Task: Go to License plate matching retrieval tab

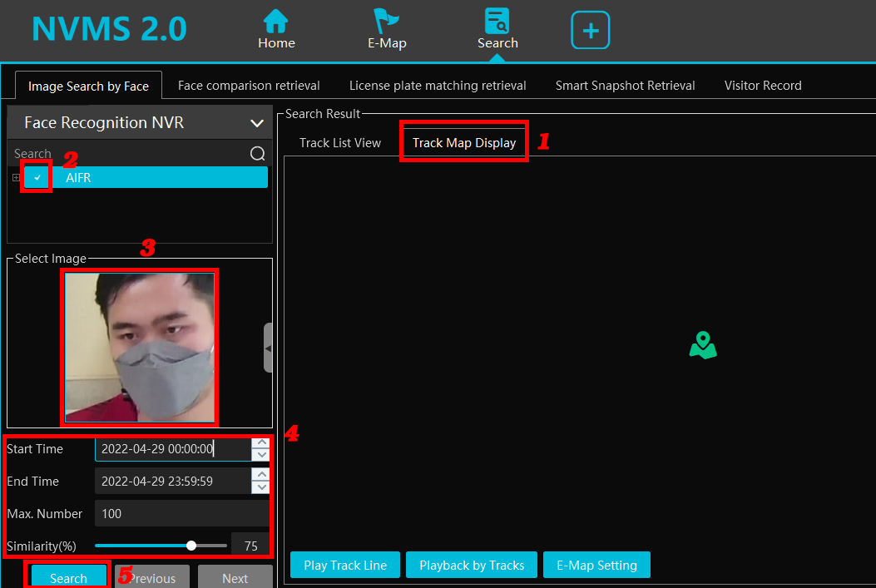Action: [438, 86]
